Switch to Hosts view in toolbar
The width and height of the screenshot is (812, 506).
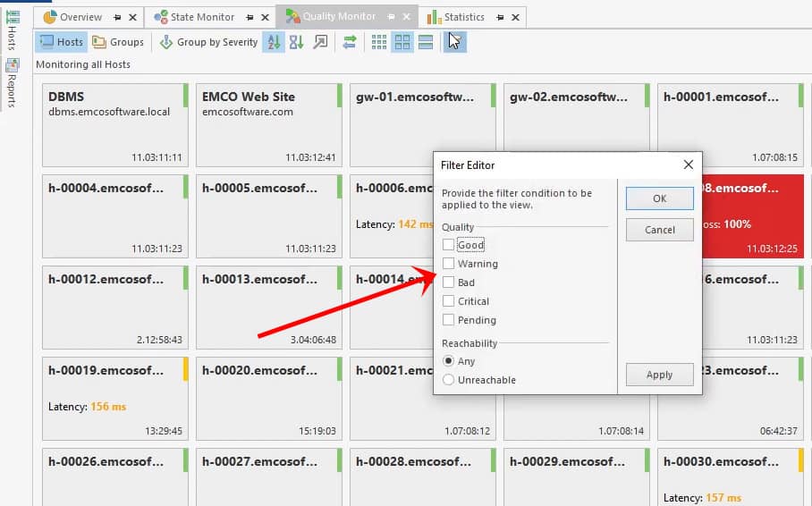click(x=61, y=42)
